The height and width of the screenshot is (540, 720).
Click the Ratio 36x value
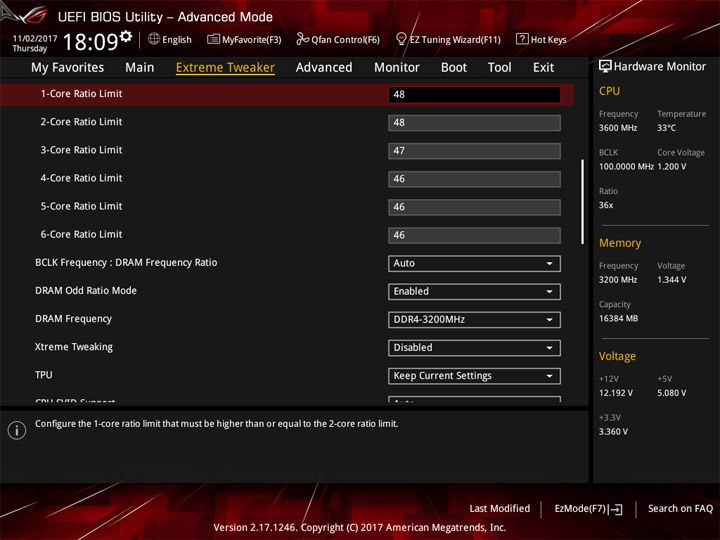[606, 205]
